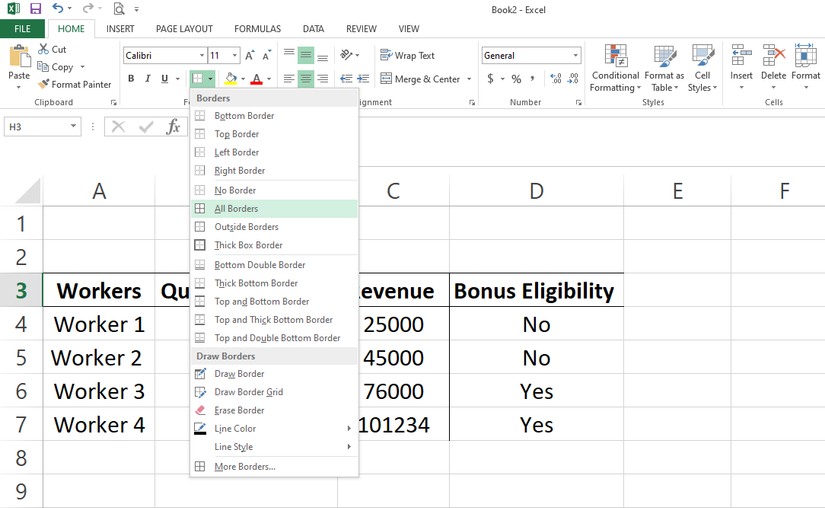Save the workbook with the floppy icon
Screen dimensions: 825x508
(x=35, y=8)
